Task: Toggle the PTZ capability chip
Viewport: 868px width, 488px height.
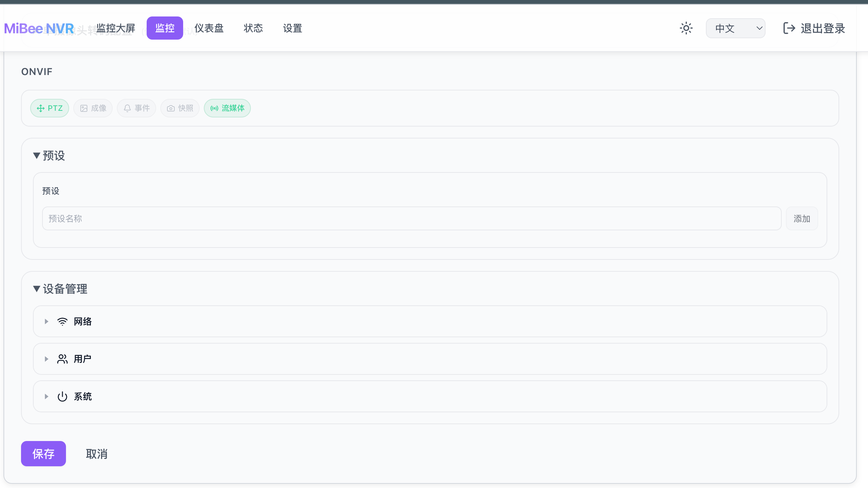Action: pyautogui.click(x=49, y=108)
